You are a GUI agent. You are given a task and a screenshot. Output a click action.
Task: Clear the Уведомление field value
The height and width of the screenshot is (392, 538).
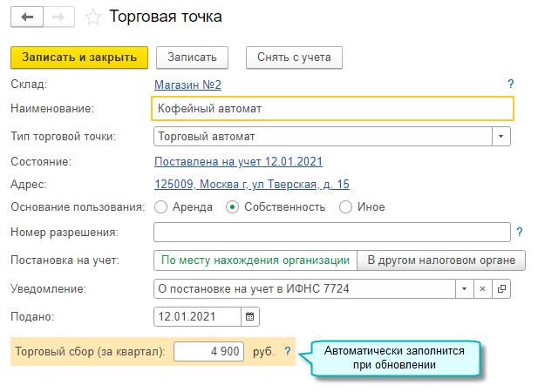(x=482, y=288)
